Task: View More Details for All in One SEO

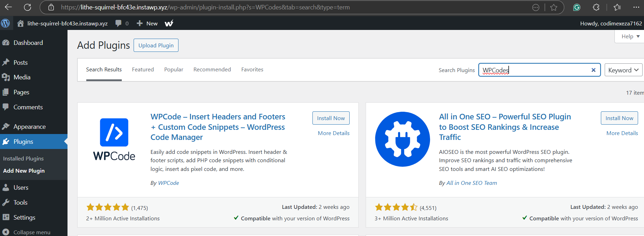Action: pos(622,133)
